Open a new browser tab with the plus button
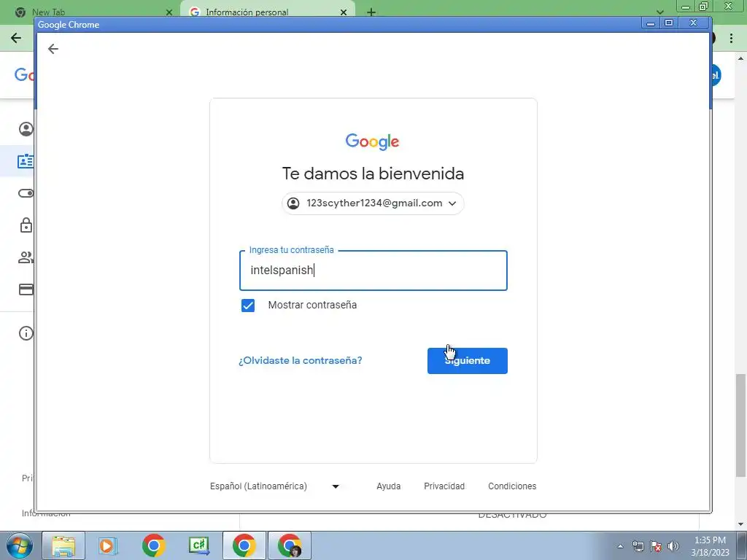This screenshot has width=747, height=560. coord(371,12)
